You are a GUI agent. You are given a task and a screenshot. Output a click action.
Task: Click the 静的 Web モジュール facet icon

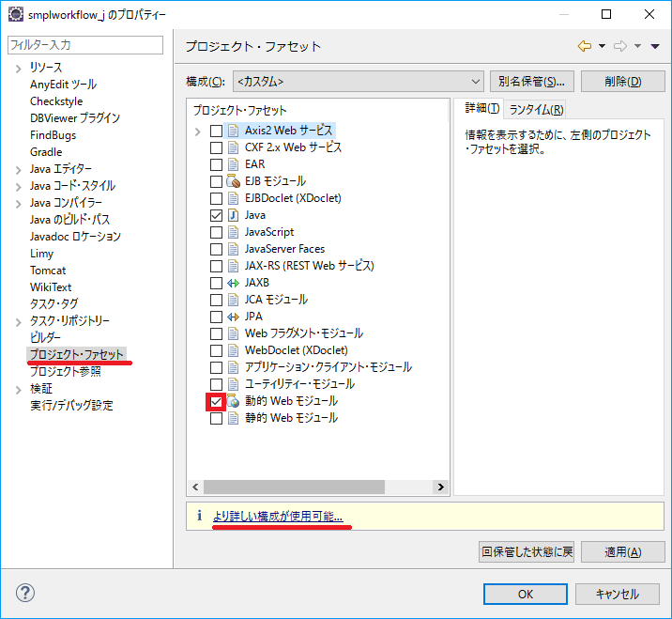[x=233, y=418]
